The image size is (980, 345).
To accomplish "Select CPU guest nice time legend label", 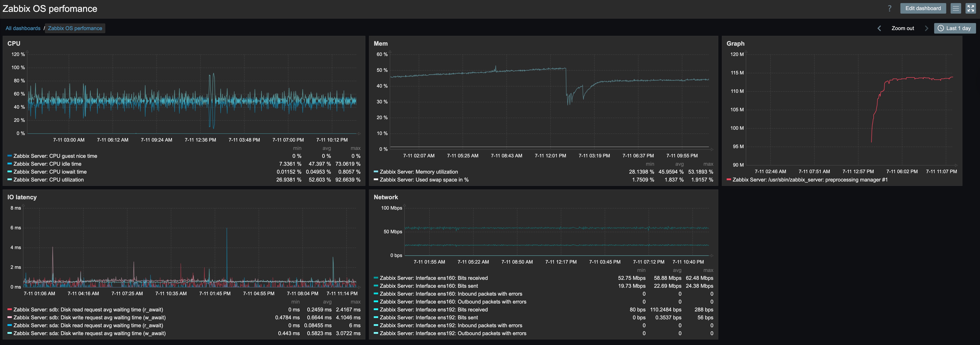I will [x=55, y=156].
